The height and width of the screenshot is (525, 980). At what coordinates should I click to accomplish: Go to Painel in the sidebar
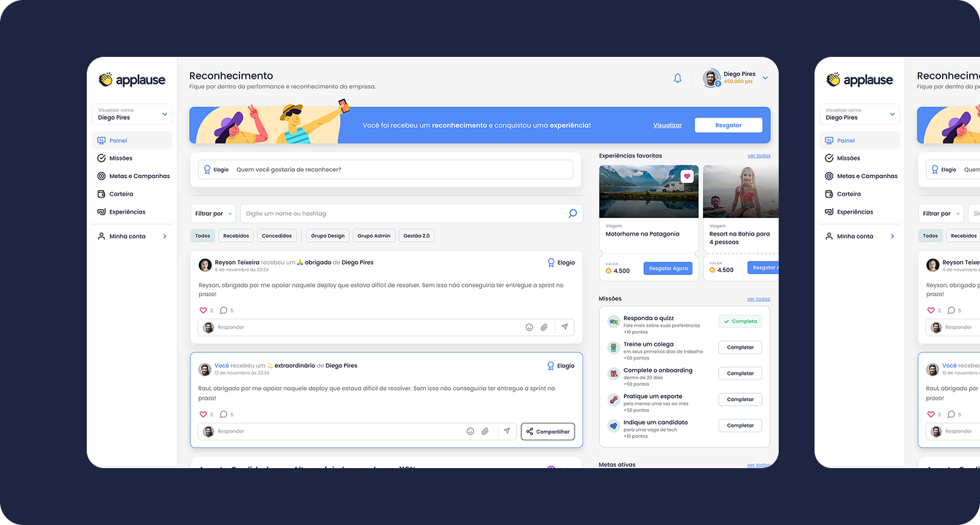point(132,140)
